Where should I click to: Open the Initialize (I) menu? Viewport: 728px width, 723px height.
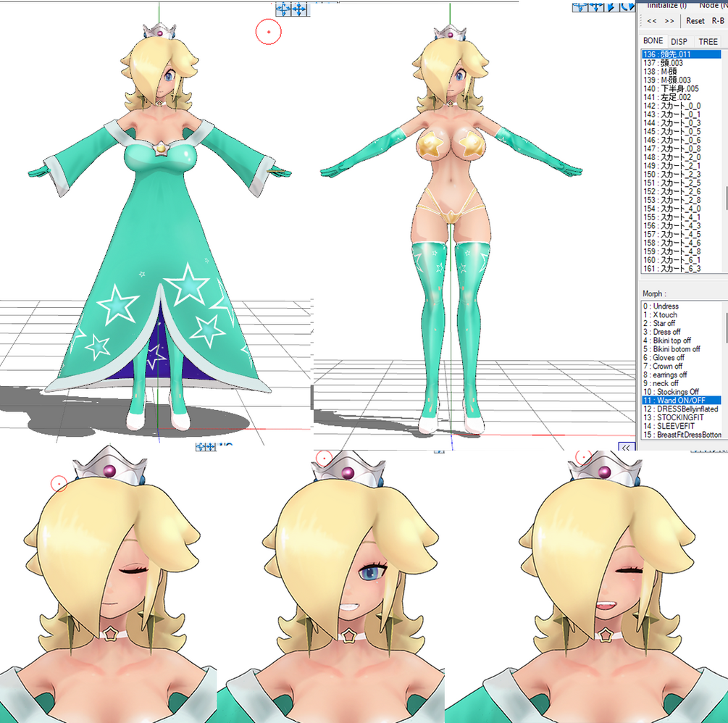click(x=666, y=5)
